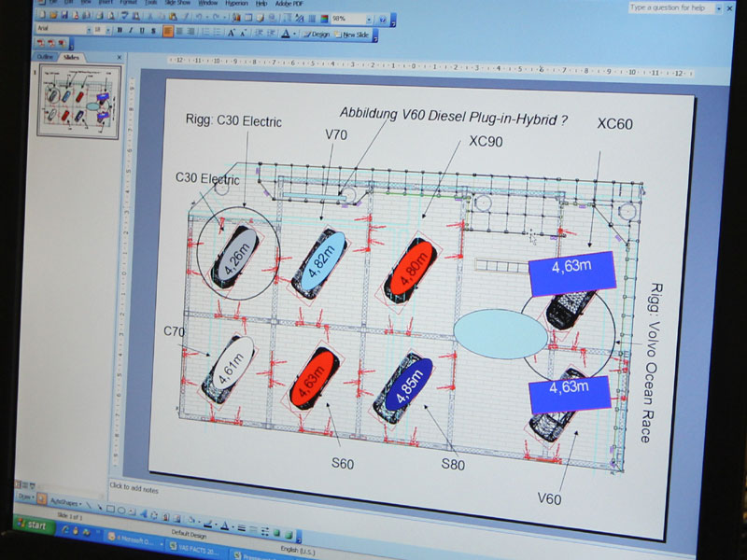Open the AutoShapes dropdown
This screenshot has width=747, height=560.
click(x=65, y=502)
